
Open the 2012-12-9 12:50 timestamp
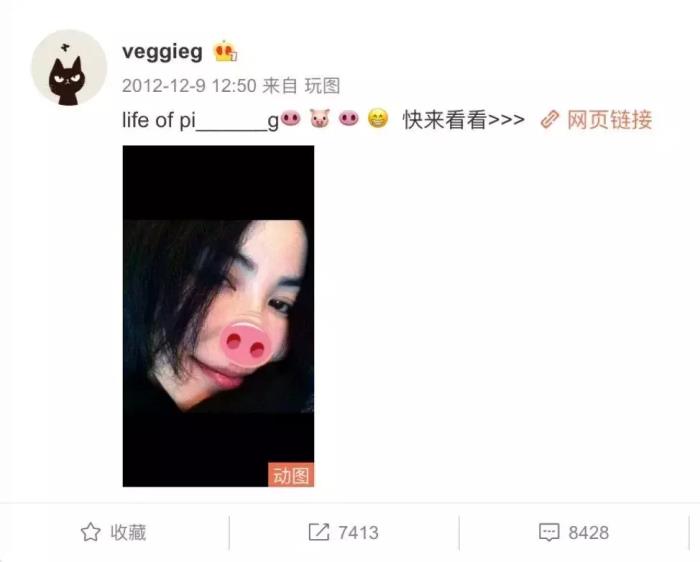coord(189,86)
